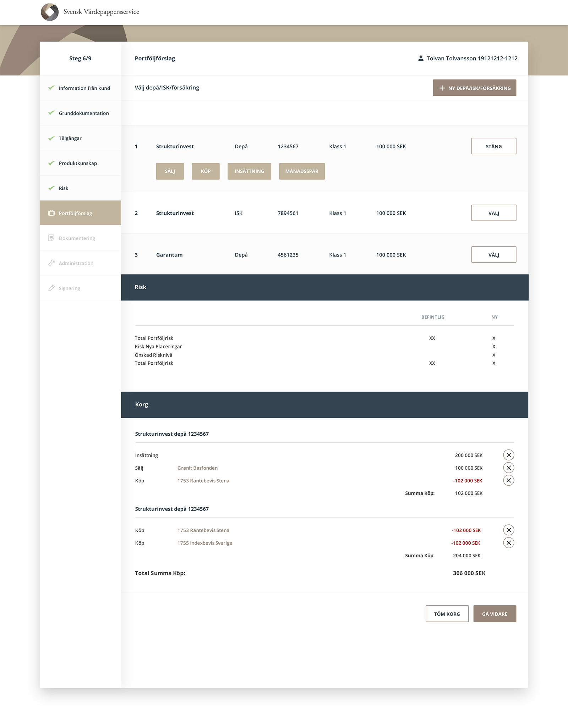The image size is (568, 728).
Task: Click the green checkmark next to Produktkunskap
Action: [x=51, y=163]
